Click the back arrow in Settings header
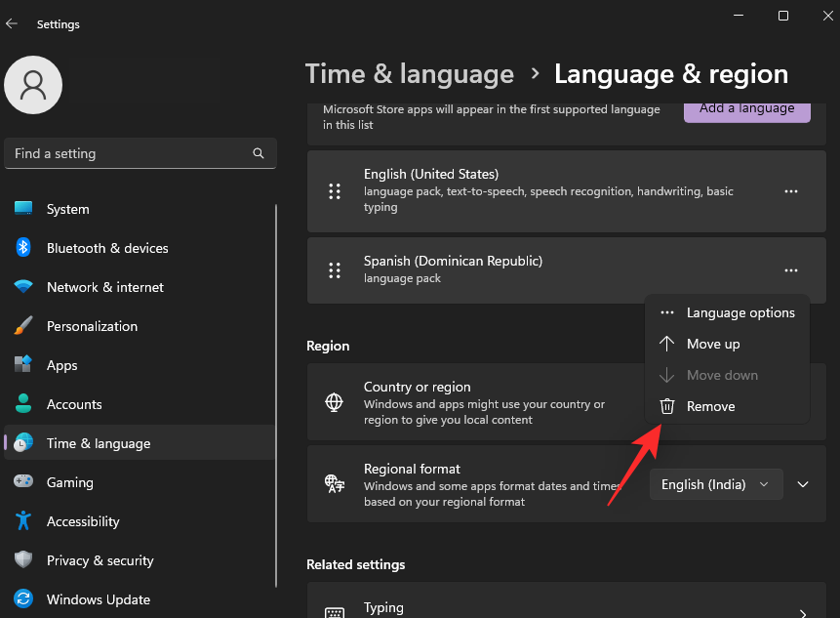Image resolution: width=840 pixels, height=618 pixels. click(x=12, y=23)
